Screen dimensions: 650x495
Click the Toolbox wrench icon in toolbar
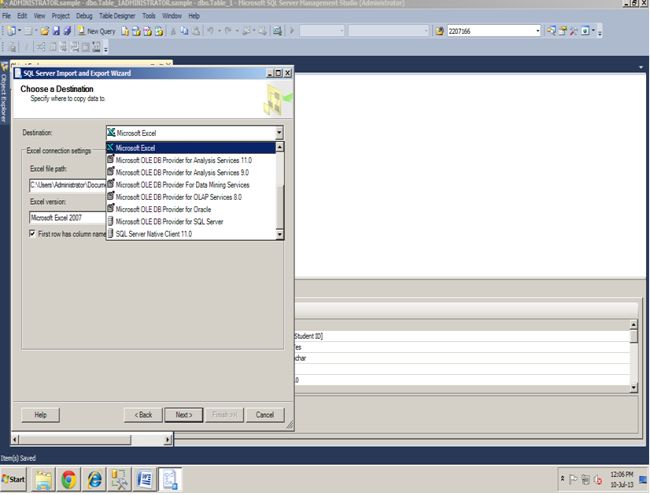point(574,31)
